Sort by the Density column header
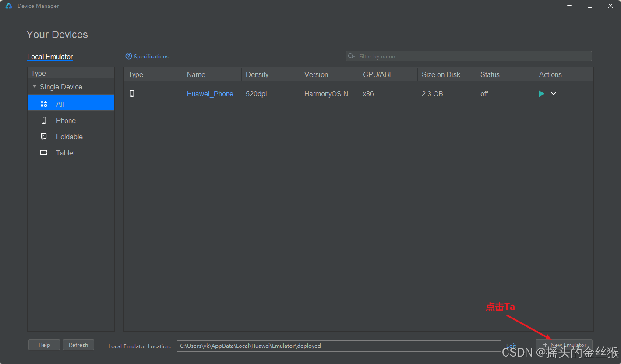The width and height of the screenshot is (621, 364). pos(271,74)
